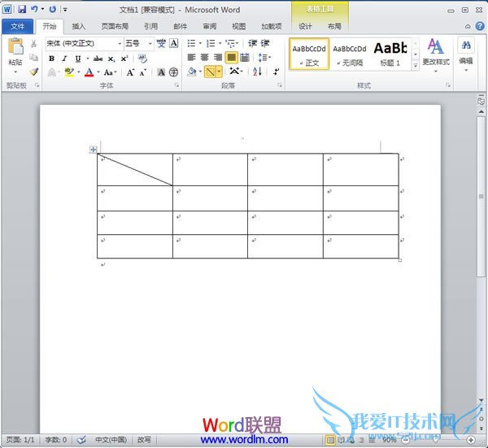Click the first table cell with diagonal line
The height and width of the screenshot is (448, 488).
pos(135,170)
